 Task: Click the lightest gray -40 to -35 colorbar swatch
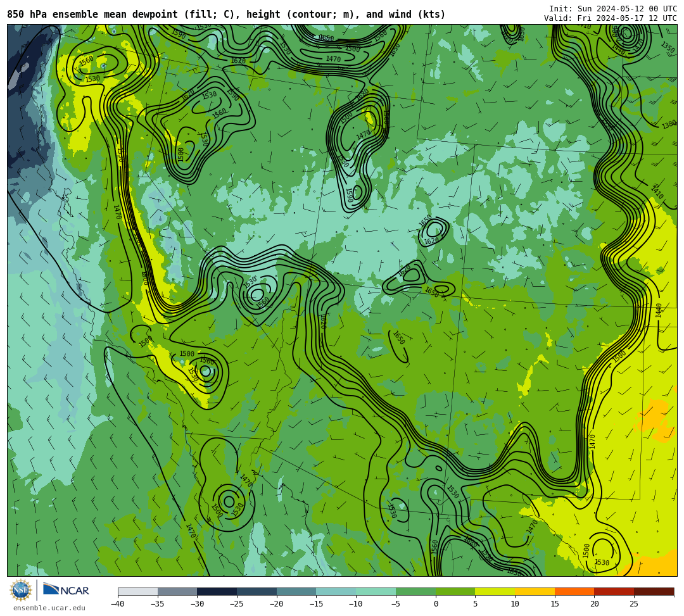tap(138, 591)
